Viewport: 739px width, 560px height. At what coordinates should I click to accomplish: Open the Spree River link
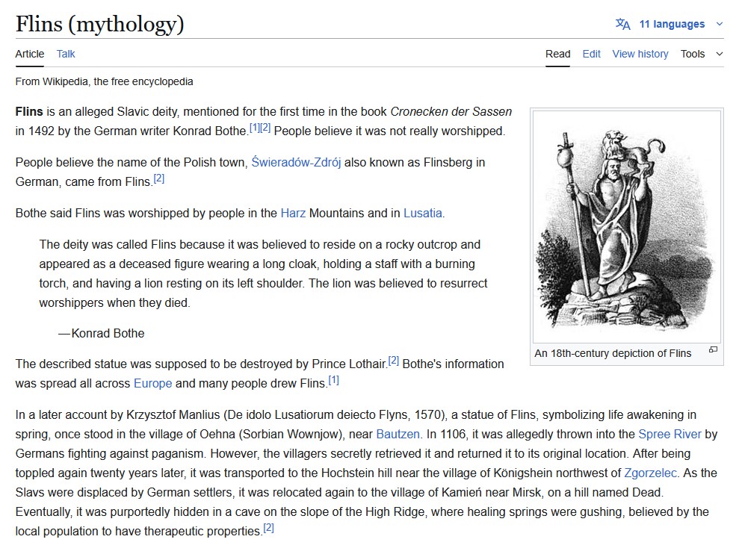(x=670, y=435)
